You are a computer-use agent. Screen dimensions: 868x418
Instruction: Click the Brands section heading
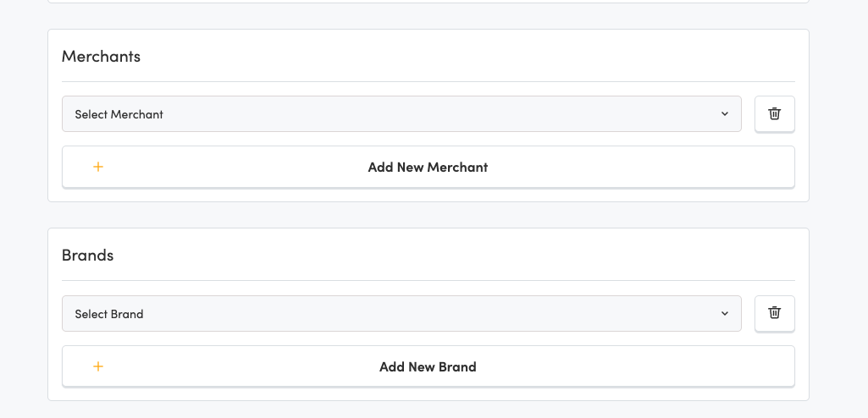click(x=87, y=255)
